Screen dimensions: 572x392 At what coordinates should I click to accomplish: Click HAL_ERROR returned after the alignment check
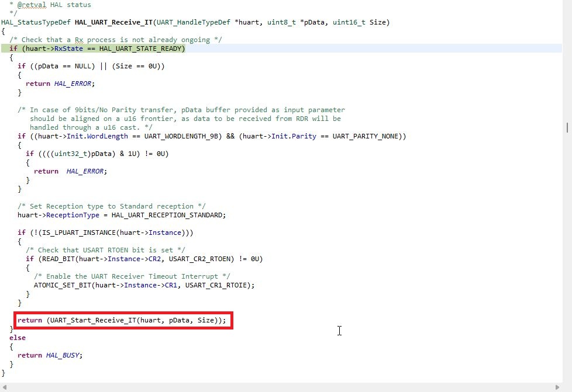pos(85,171)
